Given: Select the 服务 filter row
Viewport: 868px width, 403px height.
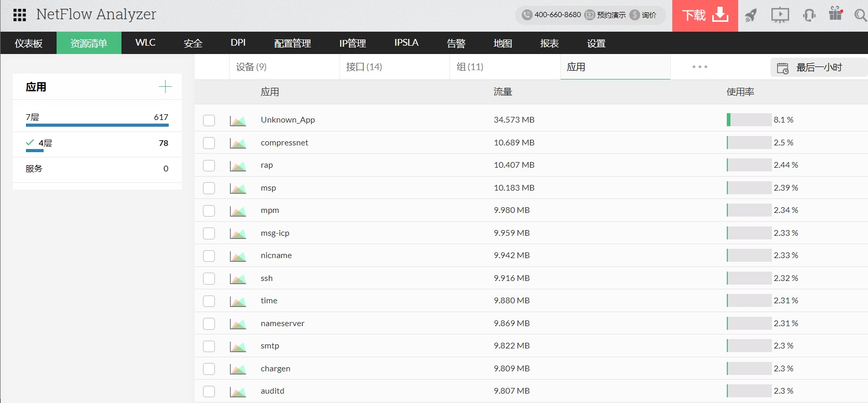Looking at the screenshot, I should point(97,169).
